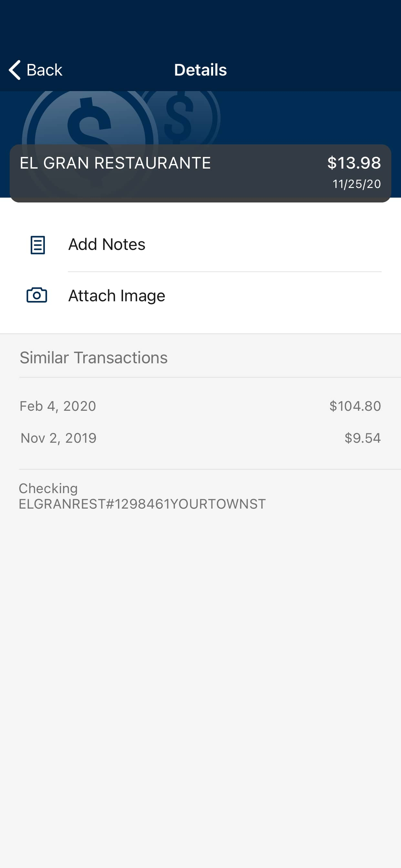Tap the $9.54 similar transaction amount
This screenshot has height=868, width=401.
click(363, 438)
